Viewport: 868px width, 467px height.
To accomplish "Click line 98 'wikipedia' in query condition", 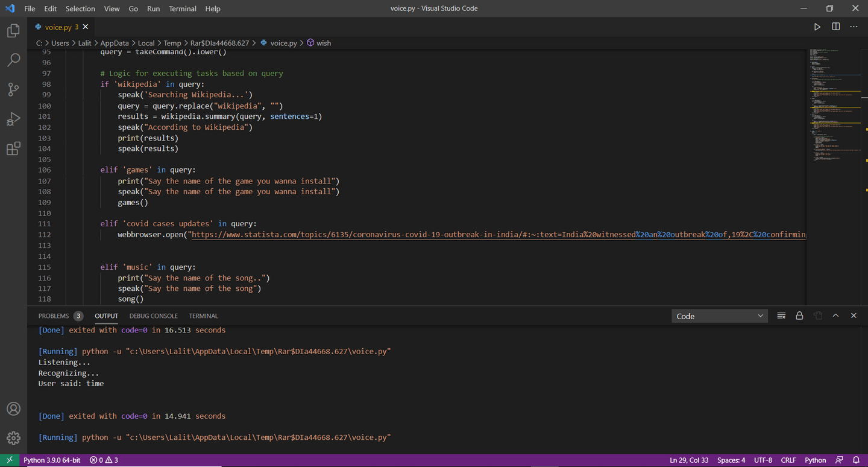I will point(153,84).
